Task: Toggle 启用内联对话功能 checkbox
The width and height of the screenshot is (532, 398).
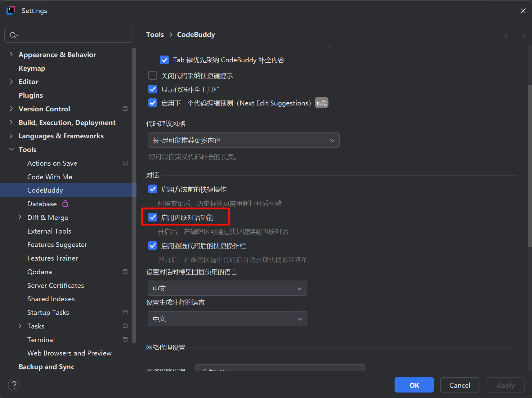Action: 153,217
